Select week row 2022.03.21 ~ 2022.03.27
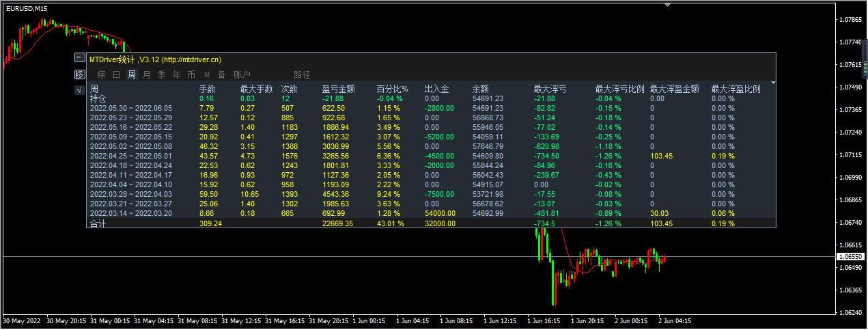 tap(131, 204)
